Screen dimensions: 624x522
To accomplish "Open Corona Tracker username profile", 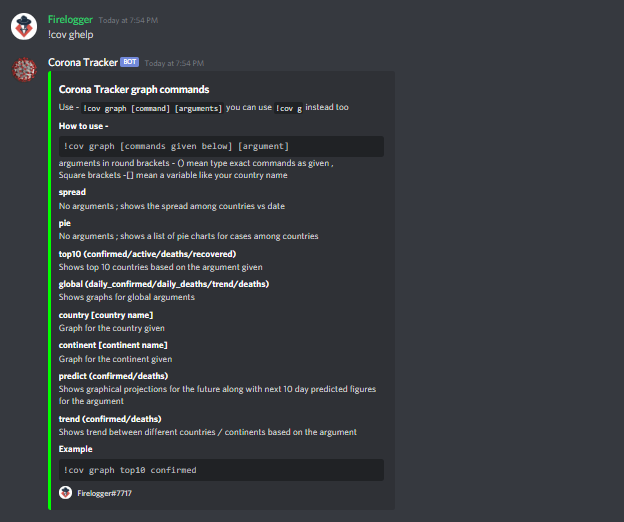I will (82, 62).
